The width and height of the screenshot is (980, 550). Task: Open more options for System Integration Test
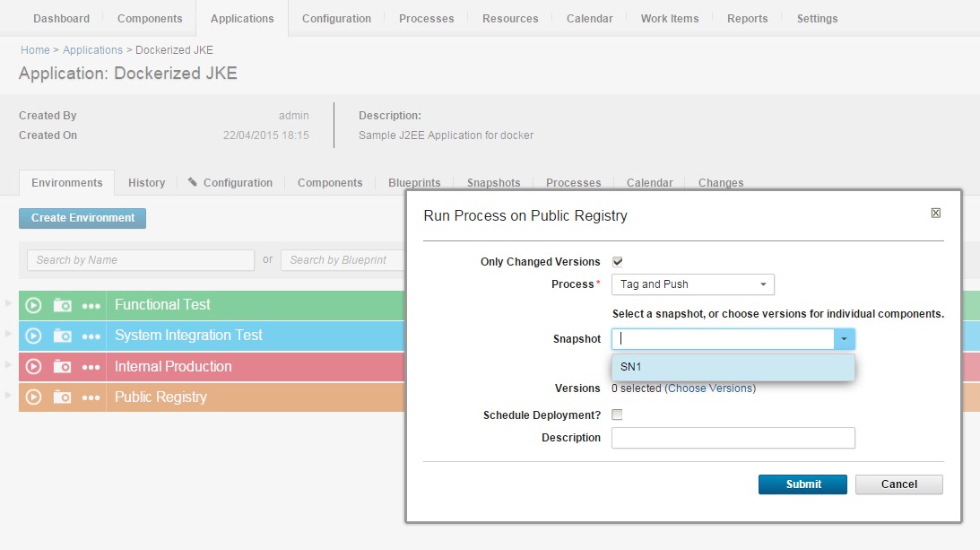tap(91, 336)
